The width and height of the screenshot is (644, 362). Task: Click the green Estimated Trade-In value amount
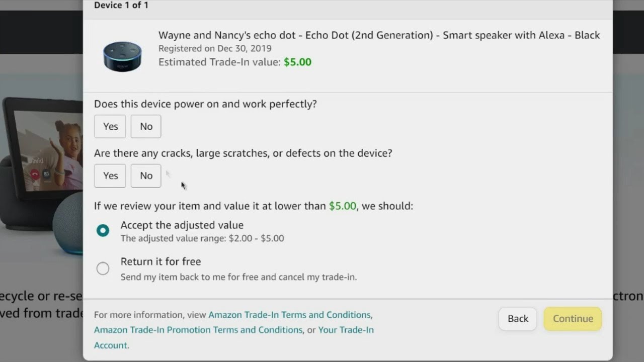pos(297,62)
